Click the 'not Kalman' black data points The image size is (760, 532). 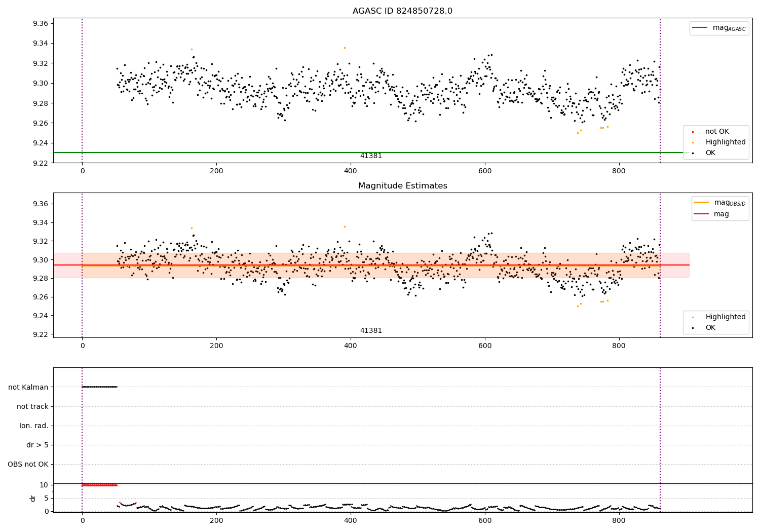tap(100, 387)
